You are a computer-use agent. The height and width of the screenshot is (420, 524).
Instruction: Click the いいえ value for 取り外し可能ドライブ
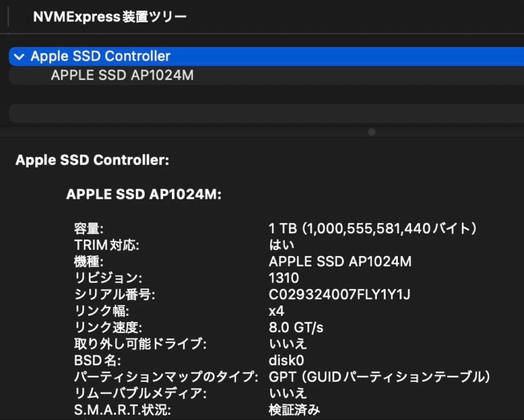288,344
